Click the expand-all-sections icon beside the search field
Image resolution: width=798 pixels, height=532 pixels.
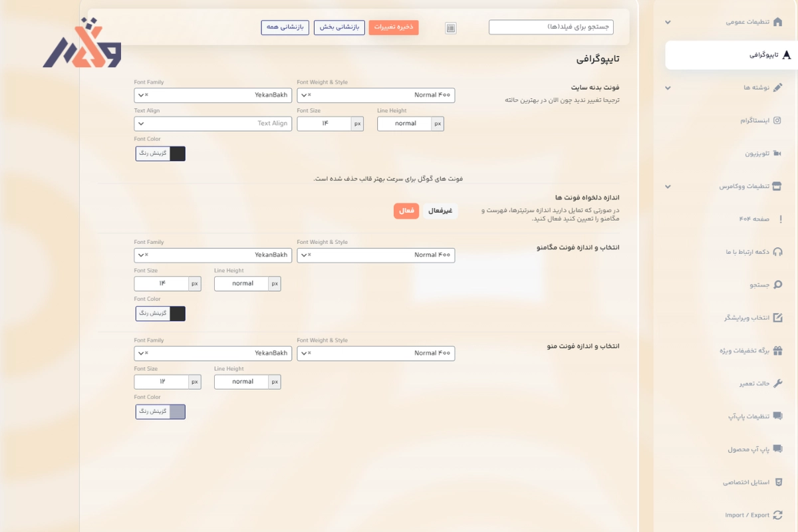[451, 28]
